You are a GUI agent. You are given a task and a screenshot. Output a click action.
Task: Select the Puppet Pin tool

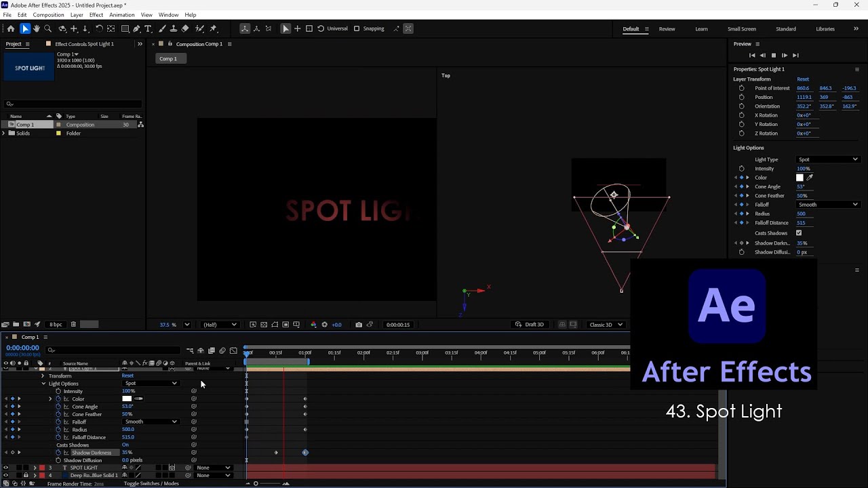pyautogui.click(x=213, y=28)
